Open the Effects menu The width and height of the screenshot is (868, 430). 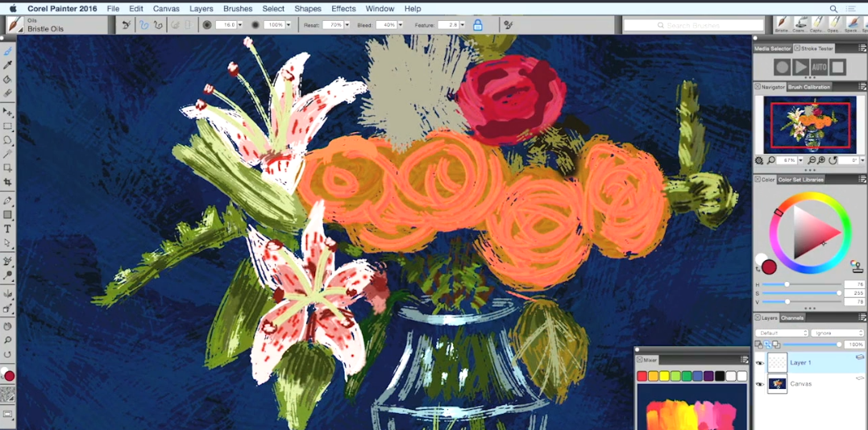[x=343, y=9]
